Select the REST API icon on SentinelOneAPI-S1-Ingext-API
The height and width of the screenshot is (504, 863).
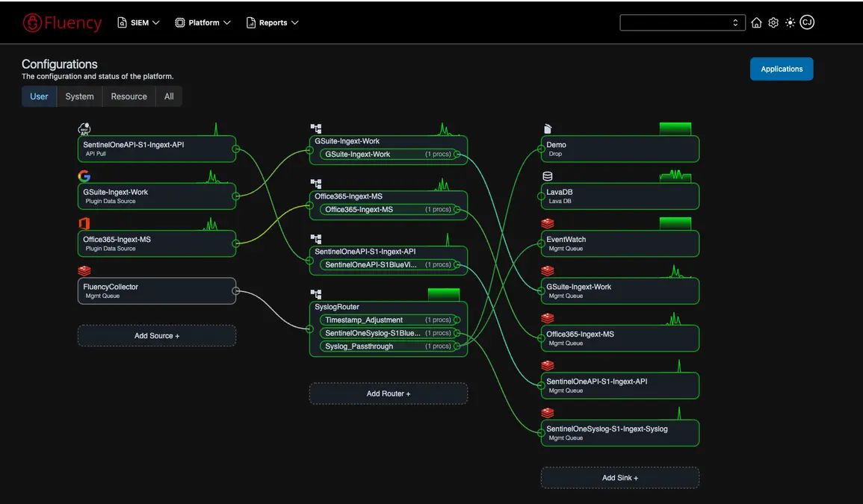(x=84, y=128)
